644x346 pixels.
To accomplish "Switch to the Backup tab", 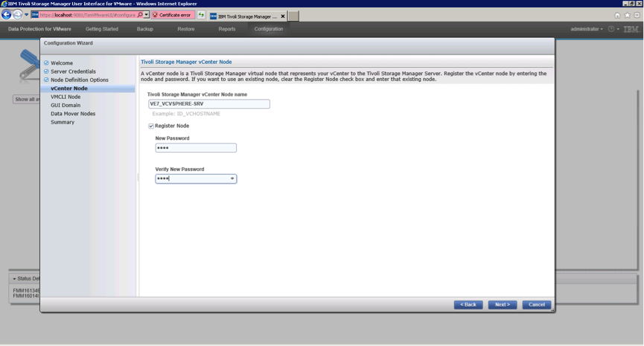I will click(145, 29).
